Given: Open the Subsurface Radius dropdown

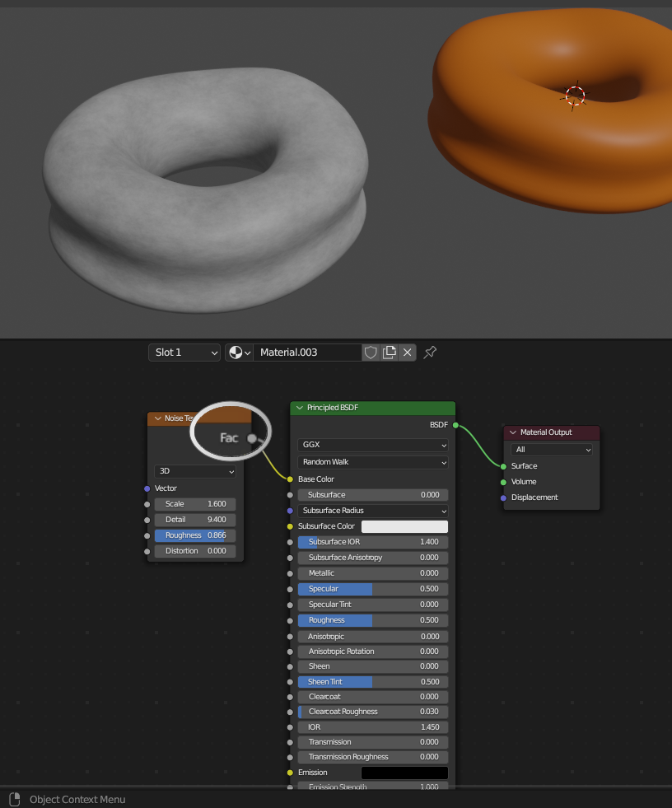Looking at the screenshot, I should coord(372,511).
